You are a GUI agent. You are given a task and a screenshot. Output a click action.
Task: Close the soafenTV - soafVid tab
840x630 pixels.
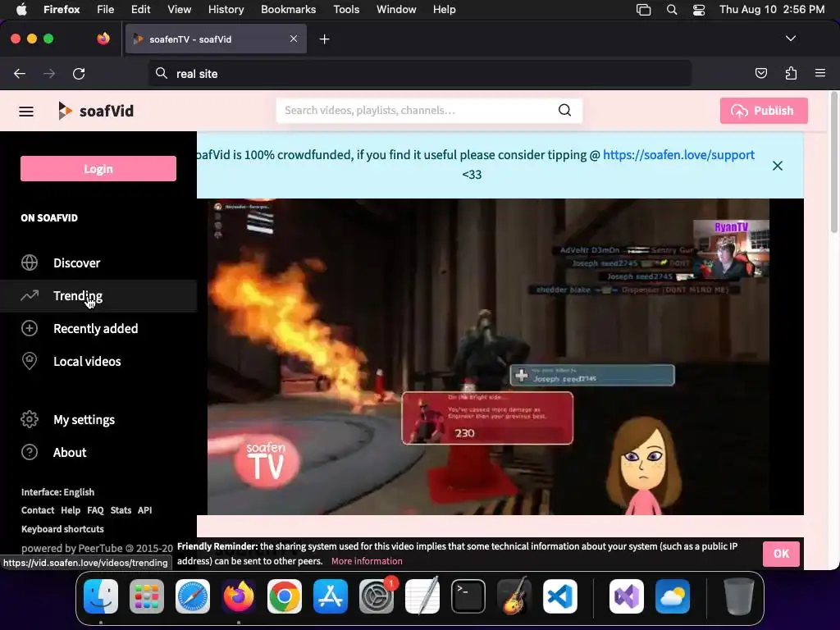point(294,39)
